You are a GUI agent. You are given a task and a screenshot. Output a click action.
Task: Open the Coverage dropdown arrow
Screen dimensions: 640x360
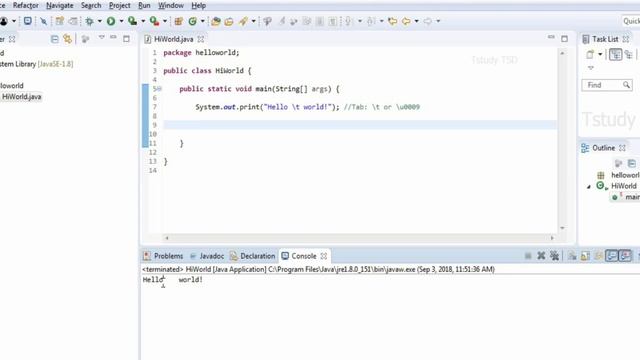pyautogui.click(x=143, y=21)
